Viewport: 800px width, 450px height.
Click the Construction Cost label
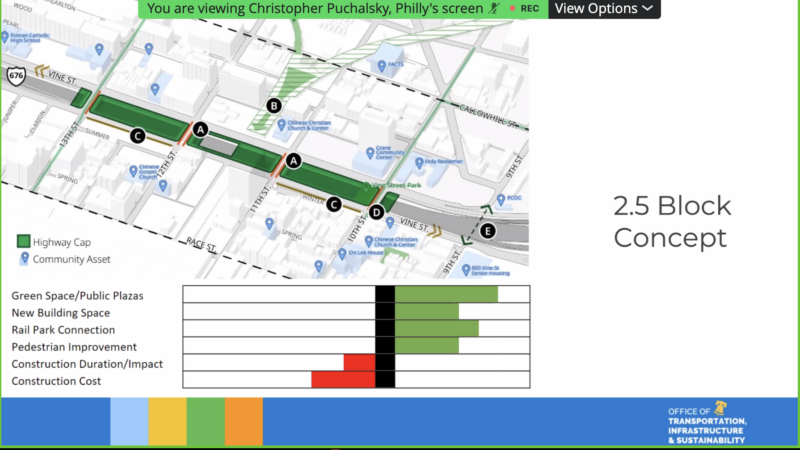(56, 381)
